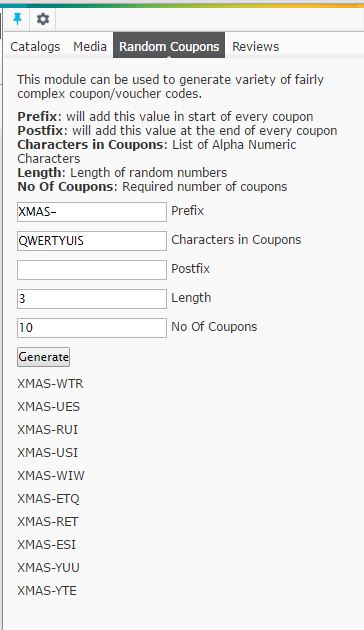Image resolution: width=364 pixels, height=630 pixels.
Task: Click the Generate button
Action: (x=43, y=357)
